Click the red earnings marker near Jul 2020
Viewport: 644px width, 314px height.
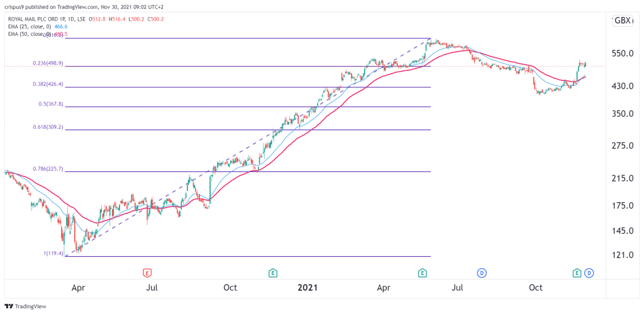[x=147, y=272]
